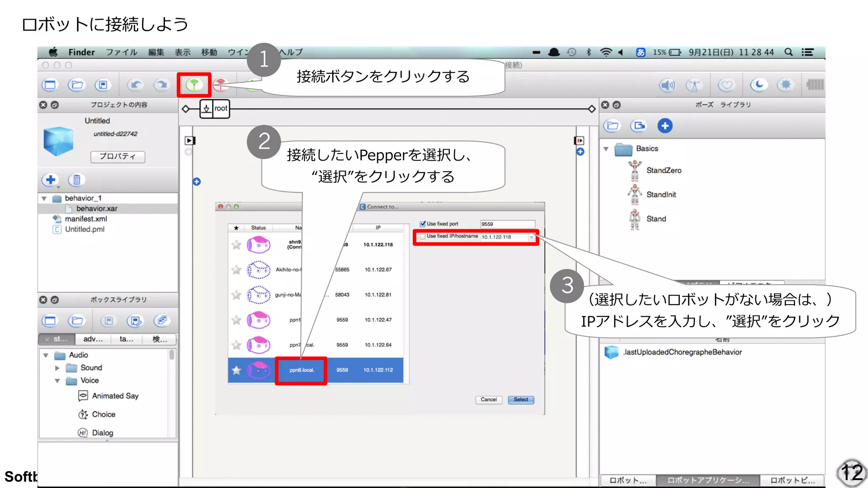The height and width of the screenshot is (488, 868).
Task: Switch to the ロボットアプリケーシ... tab
Action: click(708, 480)
